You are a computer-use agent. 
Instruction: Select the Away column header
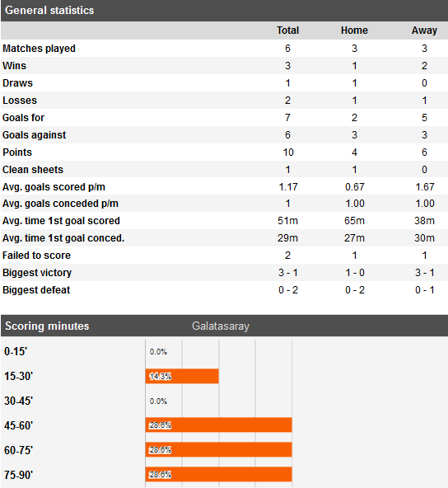pyautogui.click(x=424, y=30)
